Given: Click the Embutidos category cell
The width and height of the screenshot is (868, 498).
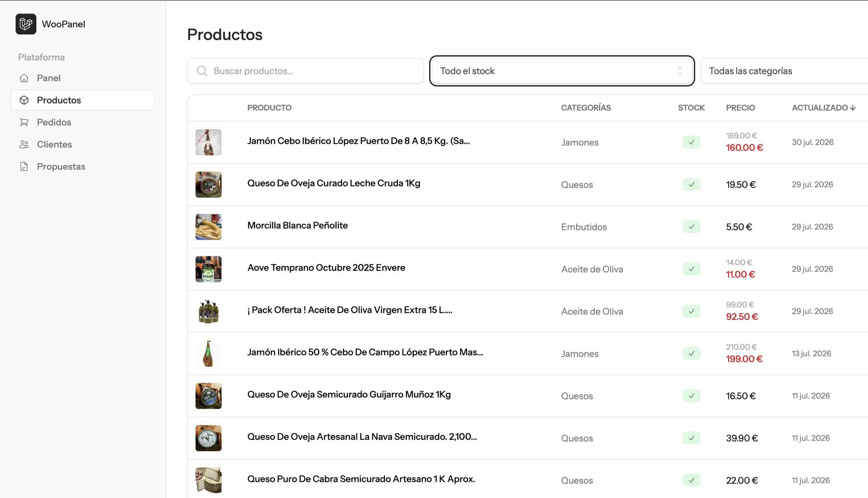Looking at the screenshot, I should [584, 227].
